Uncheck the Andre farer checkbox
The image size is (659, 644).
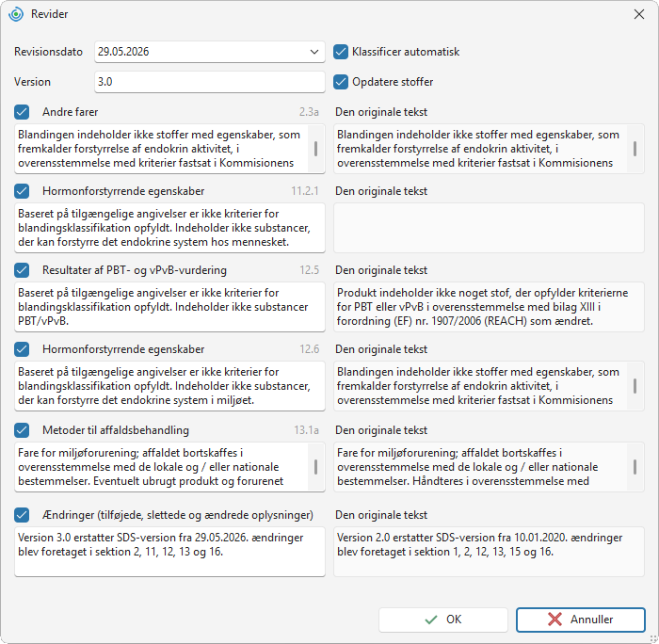(22, 112)
